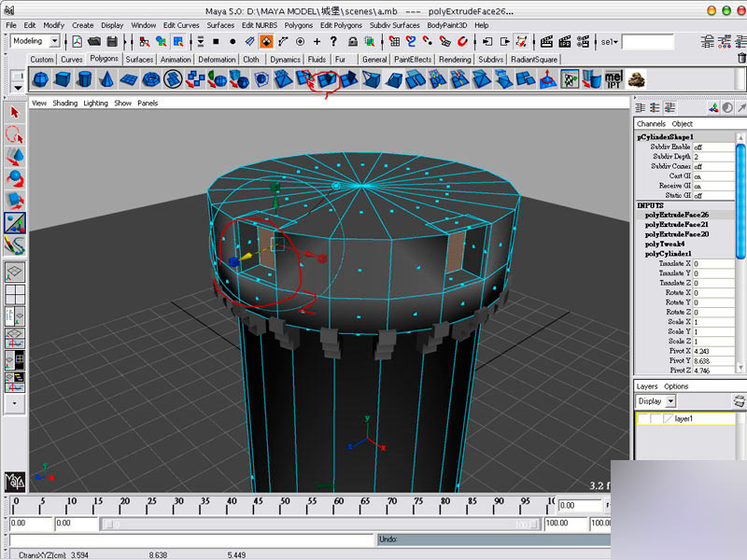This screenshot has height=560, width=747.
Task: Select polyCylinder1 input node
Action: pyautogui.click(x=668, y=253)
